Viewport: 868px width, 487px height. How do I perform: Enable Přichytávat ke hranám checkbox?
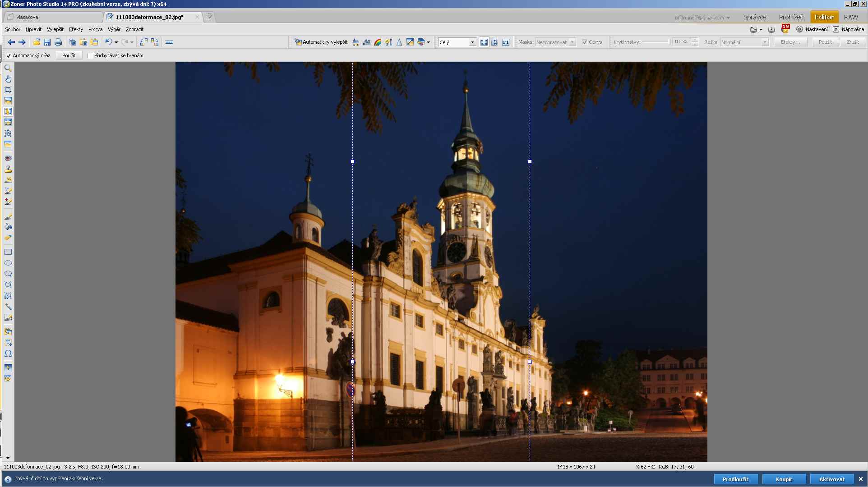point(90,55)
